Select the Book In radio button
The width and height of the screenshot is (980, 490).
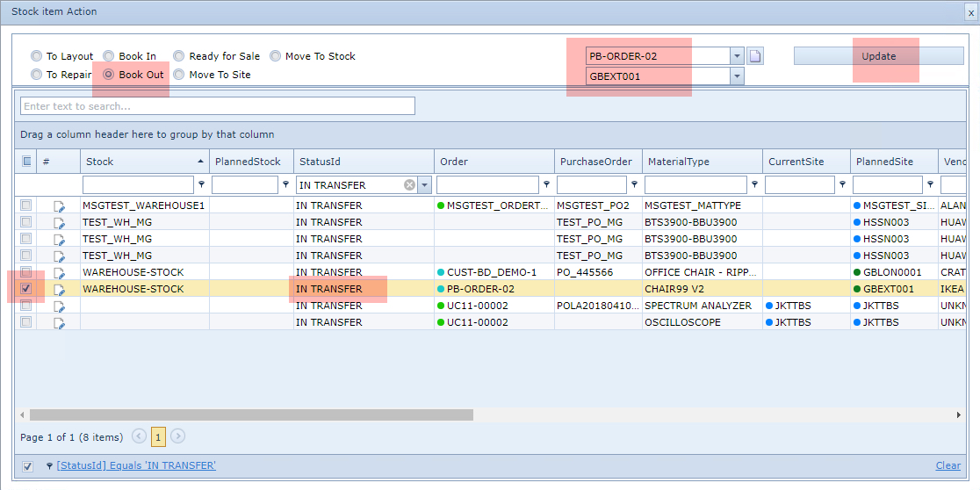point(109,56)
